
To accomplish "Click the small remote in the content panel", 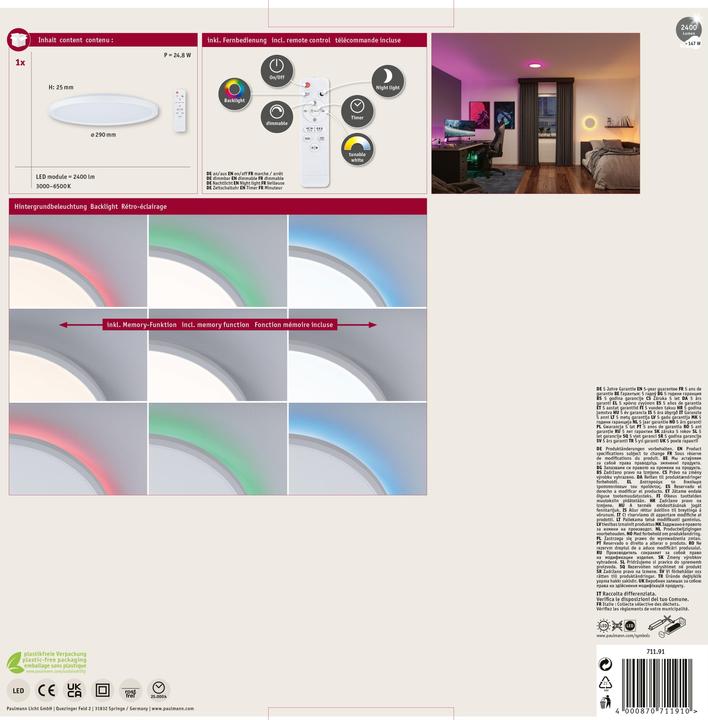I will point(180,110).
